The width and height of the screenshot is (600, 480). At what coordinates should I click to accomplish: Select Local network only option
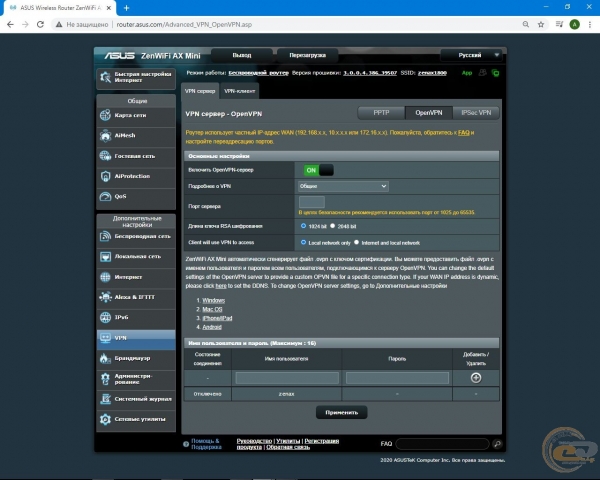tap(303, 242)
